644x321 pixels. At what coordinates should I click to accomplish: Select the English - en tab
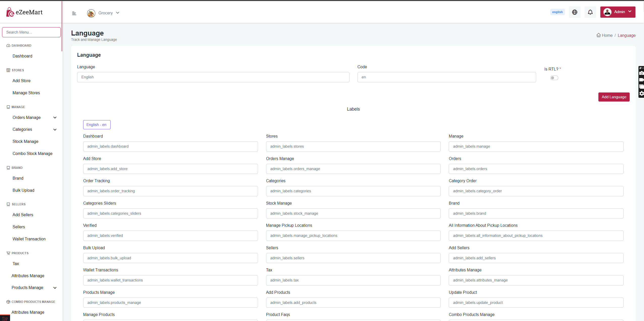coord(97,125)
